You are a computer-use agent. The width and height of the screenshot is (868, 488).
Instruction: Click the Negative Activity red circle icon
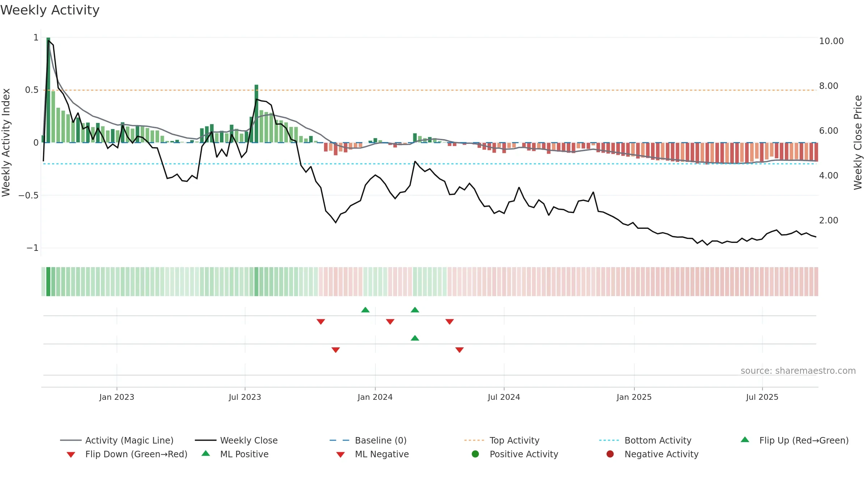[x=610, y=454]
